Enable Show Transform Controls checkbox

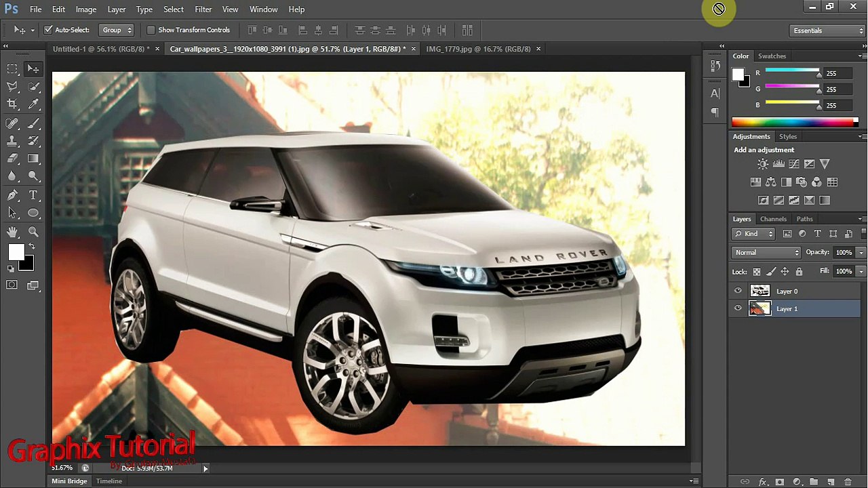151,30
